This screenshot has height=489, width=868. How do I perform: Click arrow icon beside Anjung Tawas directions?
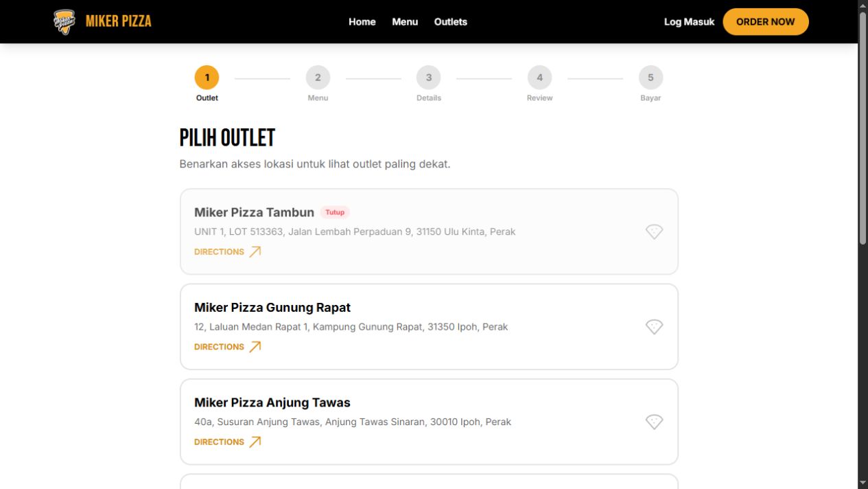[x=255, y=442]
